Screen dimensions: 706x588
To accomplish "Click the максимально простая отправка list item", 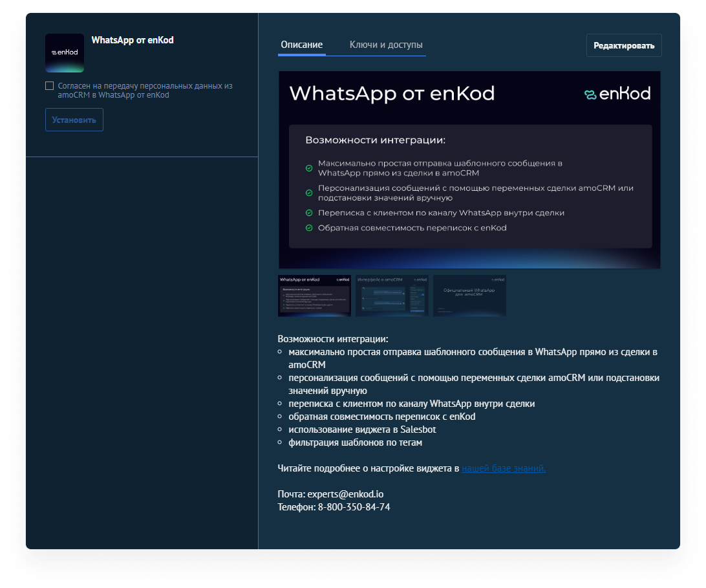I will pos(473,358).
